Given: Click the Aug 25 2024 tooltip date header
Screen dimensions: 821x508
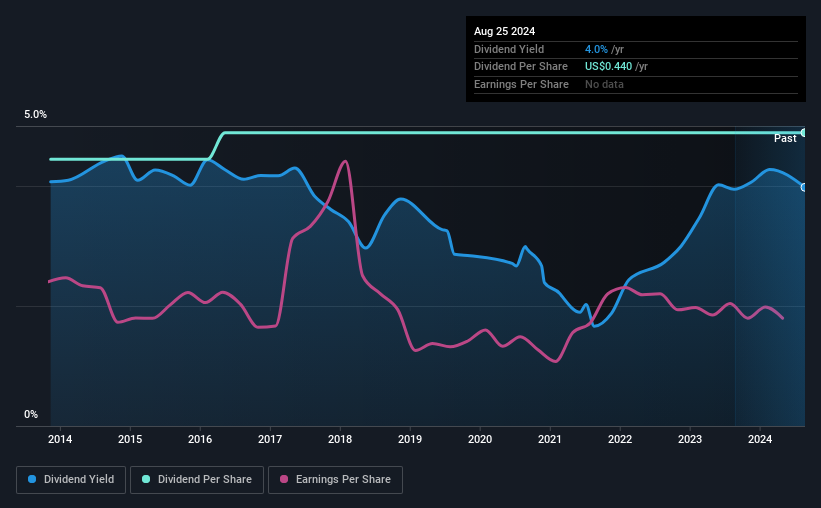Looking at the screenshot, I should point(504,31).
